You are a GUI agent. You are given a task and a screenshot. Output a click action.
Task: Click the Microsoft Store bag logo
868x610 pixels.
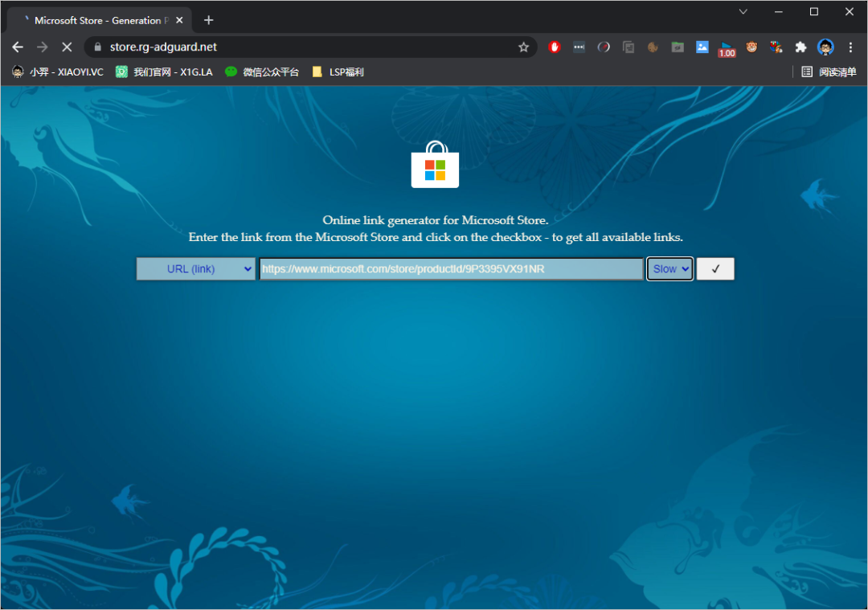click(x=435, y=165)
